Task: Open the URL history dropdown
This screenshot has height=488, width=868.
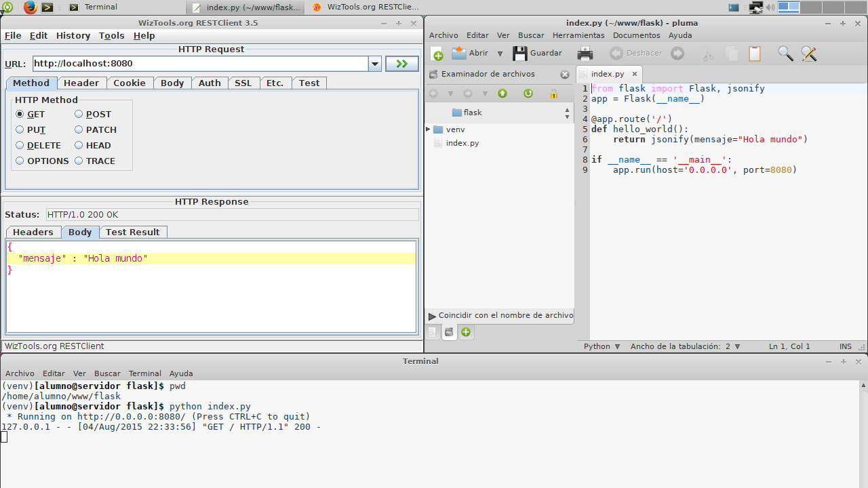Action: click(x=375, y=64)
